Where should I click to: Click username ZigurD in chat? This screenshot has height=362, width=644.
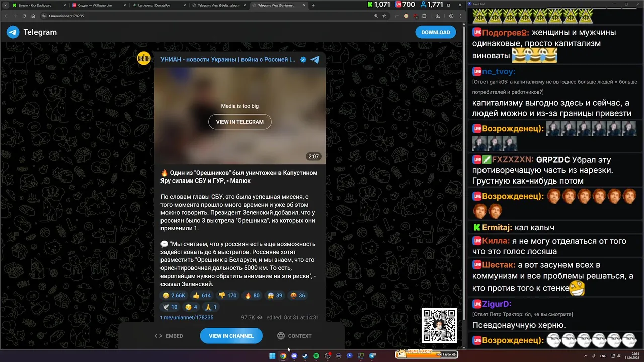click(497, 304)
